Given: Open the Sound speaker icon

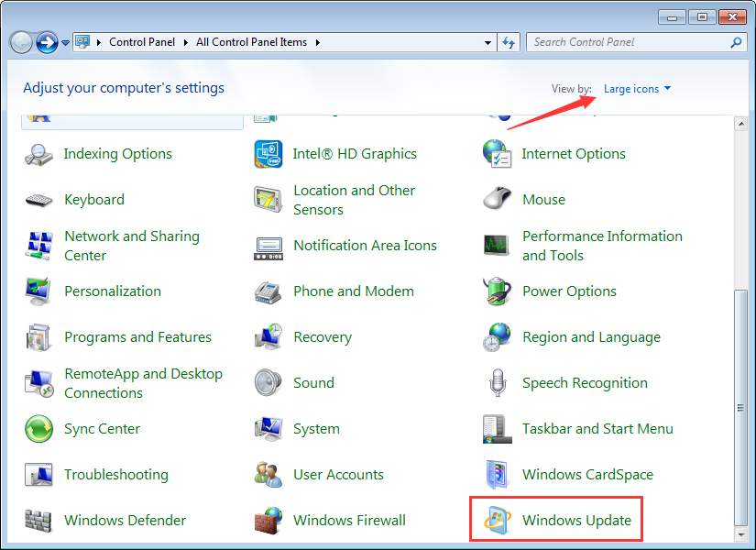Looking at the screenshot, I should pyautogui.click(x=268, y=382).
